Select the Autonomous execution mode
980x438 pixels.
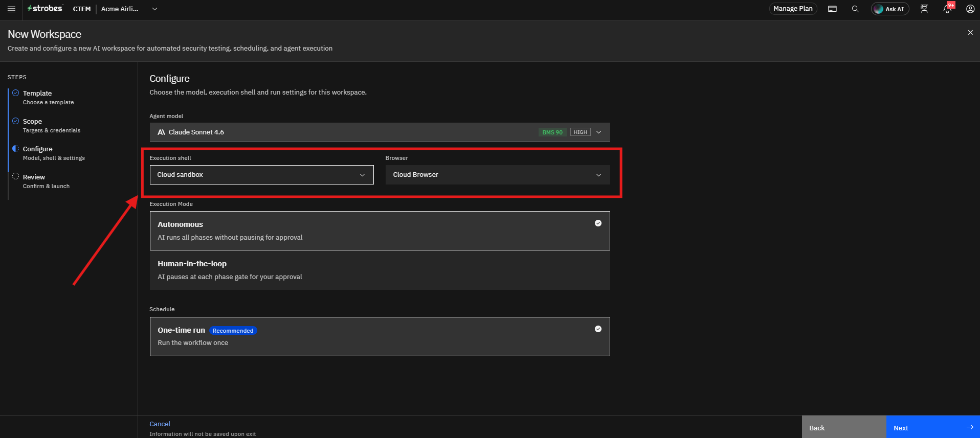380,230
